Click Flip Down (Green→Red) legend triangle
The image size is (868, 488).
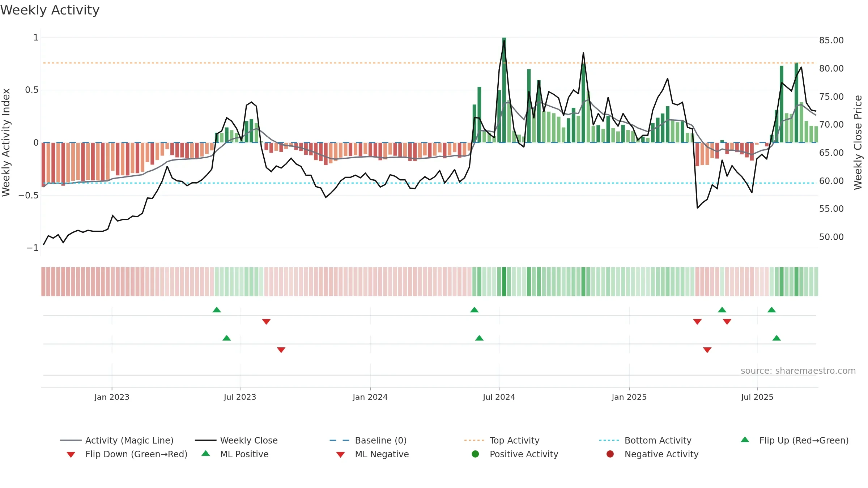click(x=71, y=455)
